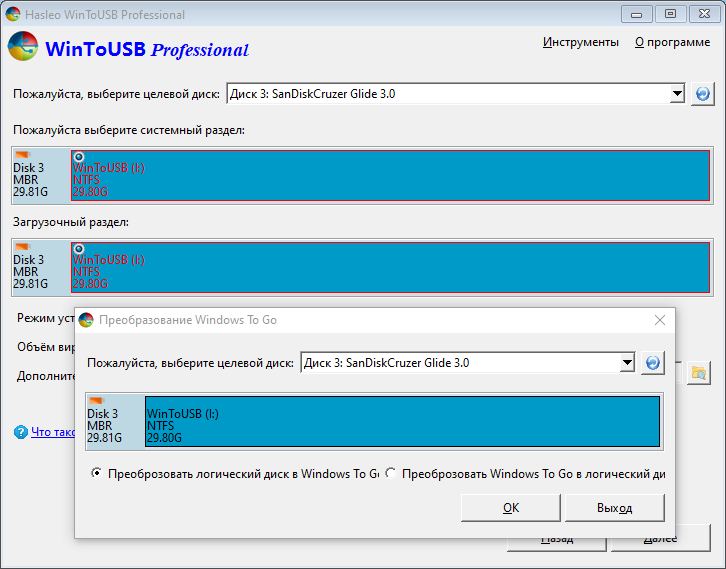The width and height of the screenshot is (726, 569).
Task: Select the boot partition WinToUSB (I:) radio button
Action: pyautogui.click(x=79, y=247)
